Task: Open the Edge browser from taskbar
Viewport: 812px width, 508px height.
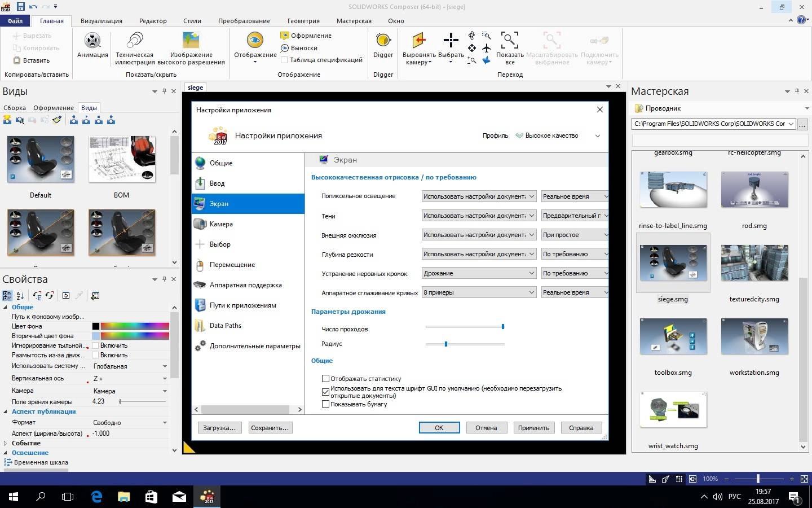Action: [96, 497]
